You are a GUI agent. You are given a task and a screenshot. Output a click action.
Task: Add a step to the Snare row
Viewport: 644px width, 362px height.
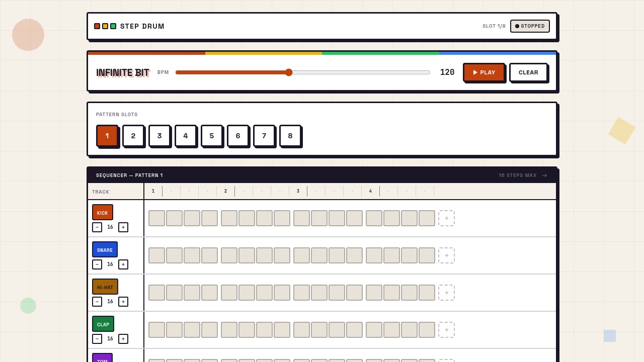(x=446, y=255)
